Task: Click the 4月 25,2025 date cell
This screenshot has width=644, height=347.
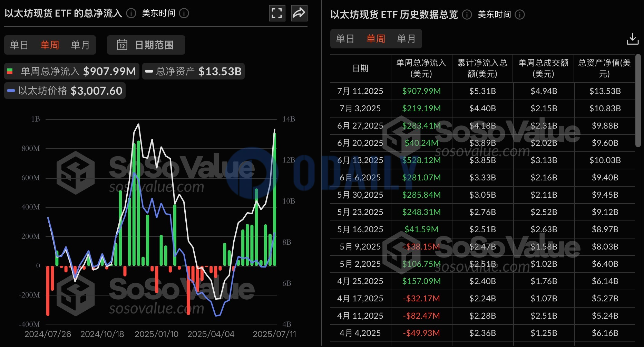Action: tap(360, 281)
